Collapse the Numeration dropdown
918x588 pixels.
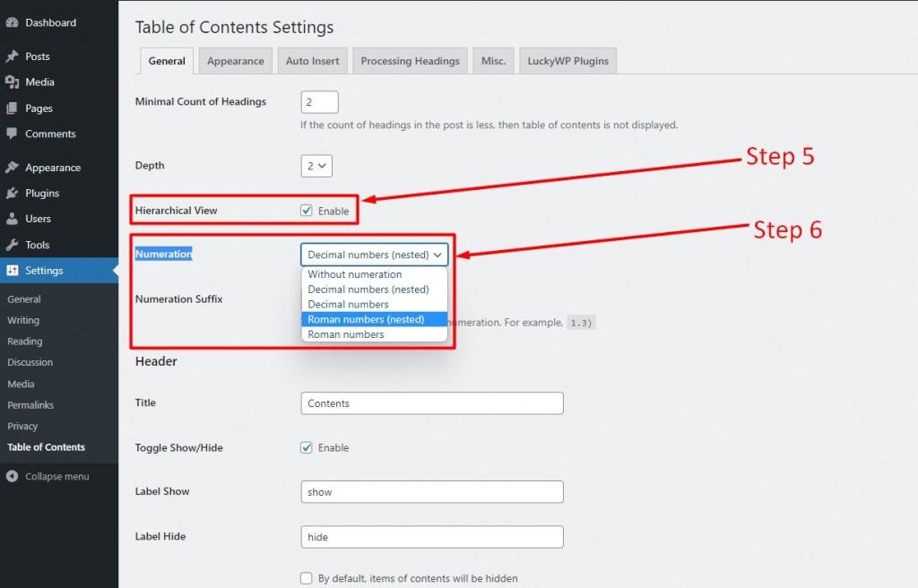click(375, 255)
